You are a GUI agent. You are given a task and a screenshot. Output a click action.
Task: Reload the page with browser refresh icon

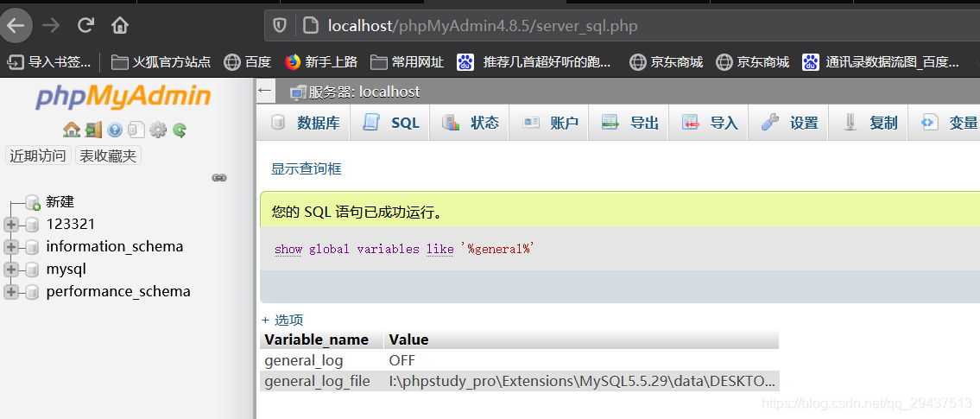pos(85,25)
